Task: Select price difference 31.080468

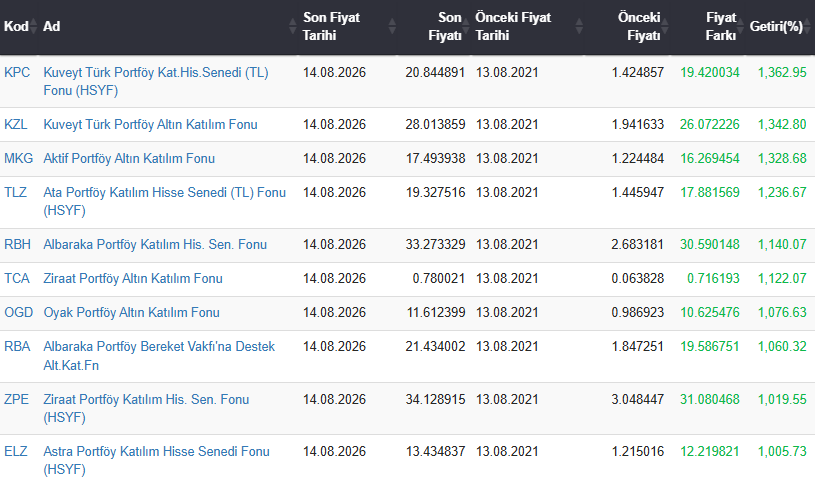Action: point(709,399)
